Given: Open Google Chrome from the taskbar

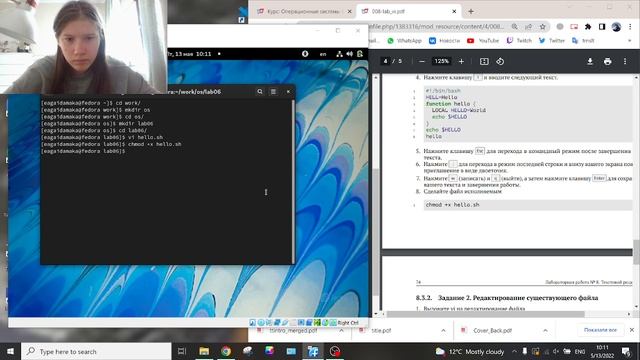Looking at the screenshot, I should (x=226, y=351).
